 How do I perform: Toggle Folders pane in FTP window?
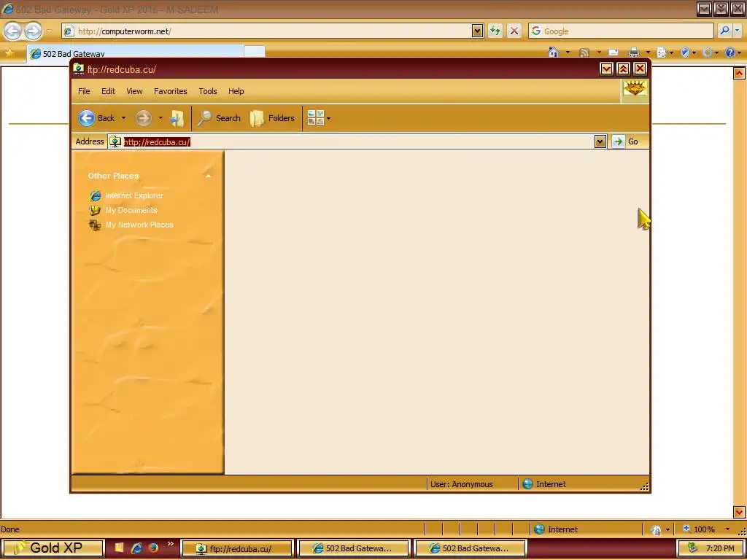272,118
